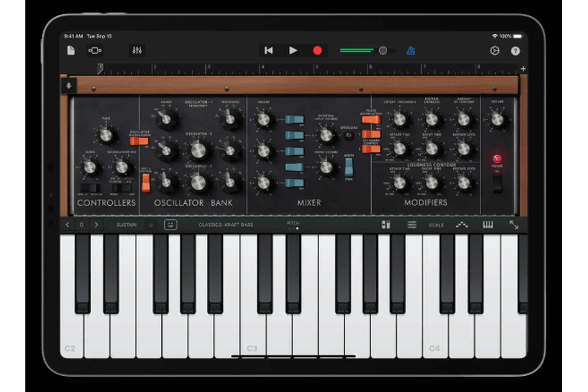
Task: Click the Amount of Contour knob
Action: coord(463,119)
